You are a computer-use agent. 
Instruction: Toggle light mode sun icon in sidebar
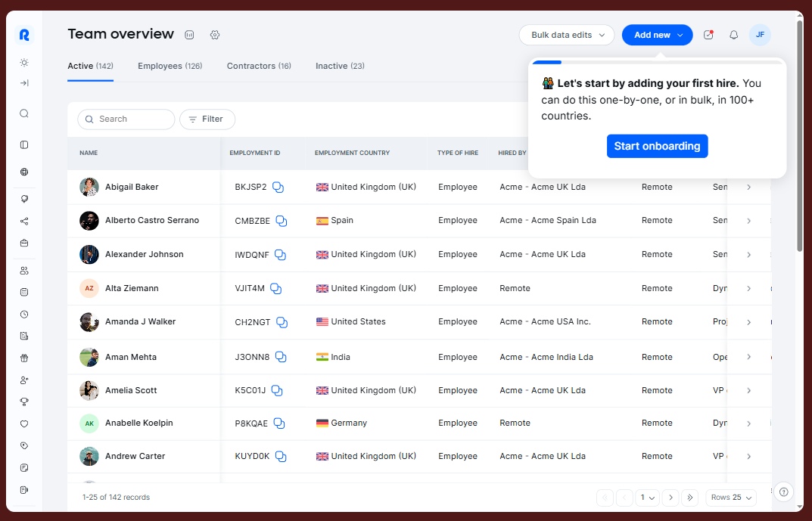tap(24, 62)
